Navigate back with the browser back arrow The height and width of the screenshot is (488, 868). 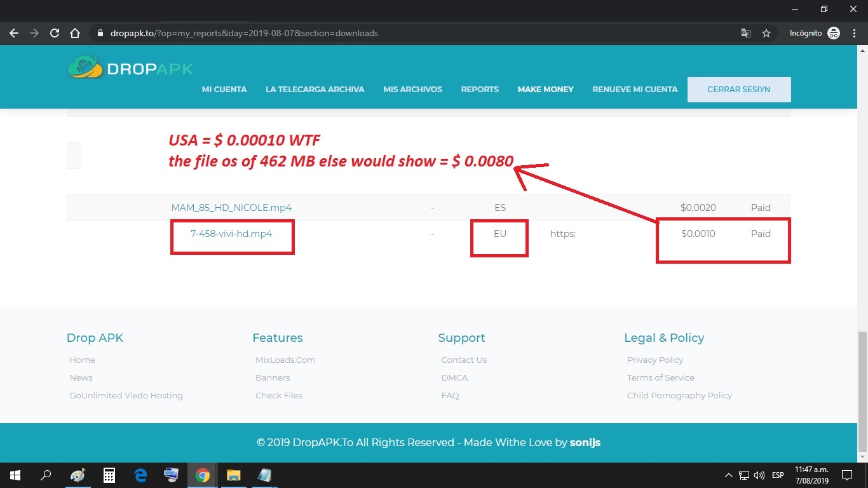pos(14,33)
